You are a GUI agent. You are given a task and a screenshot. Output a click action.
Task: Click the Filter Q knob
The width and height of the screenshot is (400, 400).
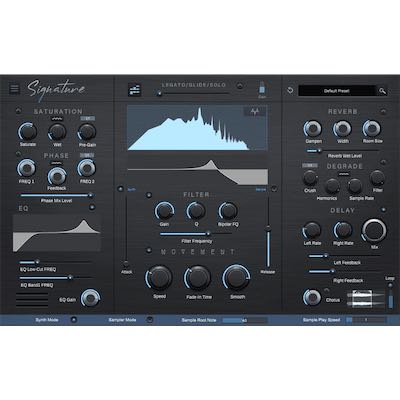point(196,211)
